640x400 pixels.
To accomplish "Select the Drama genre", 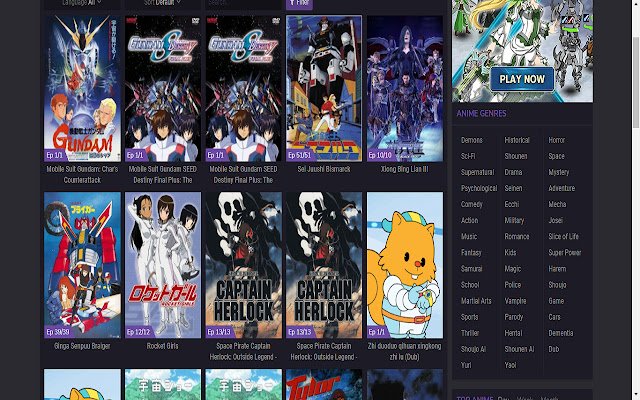I will coord(513,172).
